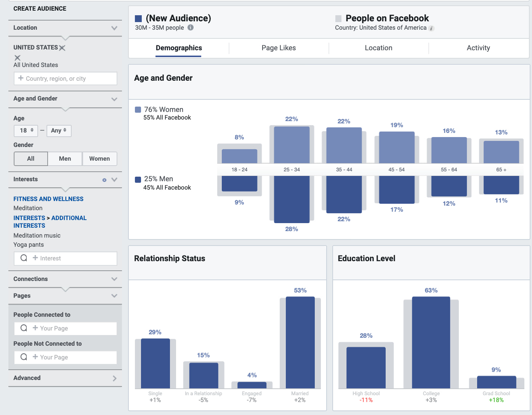Remove the United States location filter
The width and height of the screenshot is (532, 415).
coord(62,48)
